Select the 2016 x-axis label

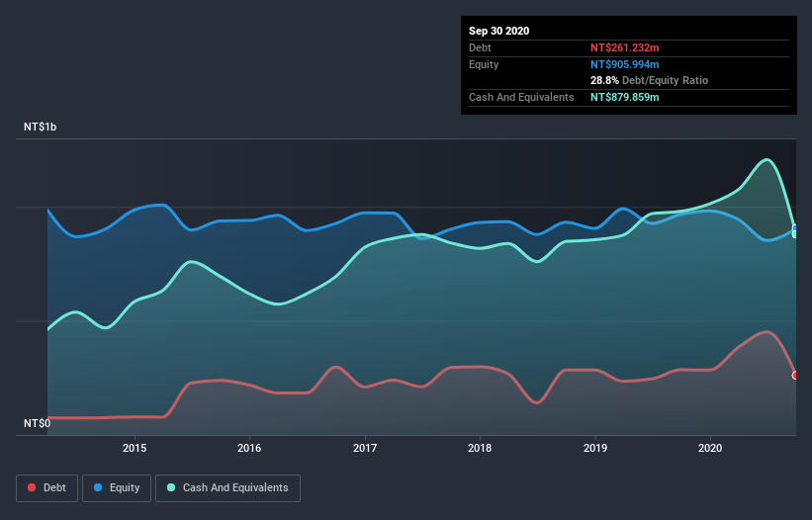click(x=249, y=448)
